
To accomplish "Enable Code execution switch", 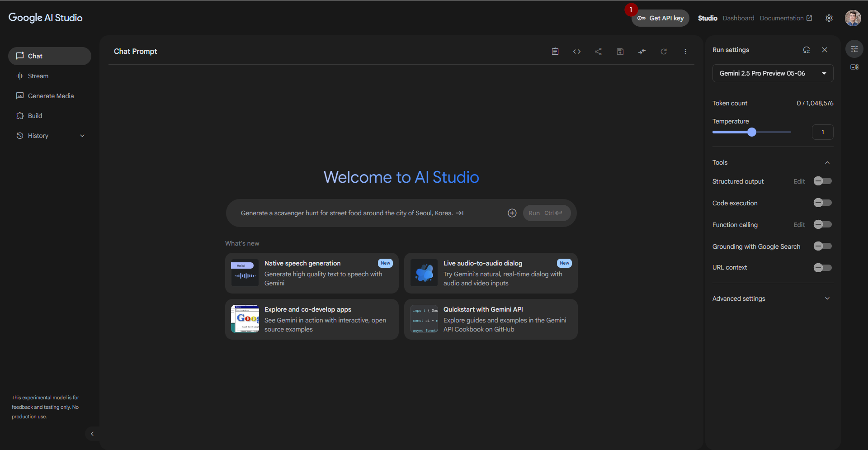I will click(x=822, y=203).
